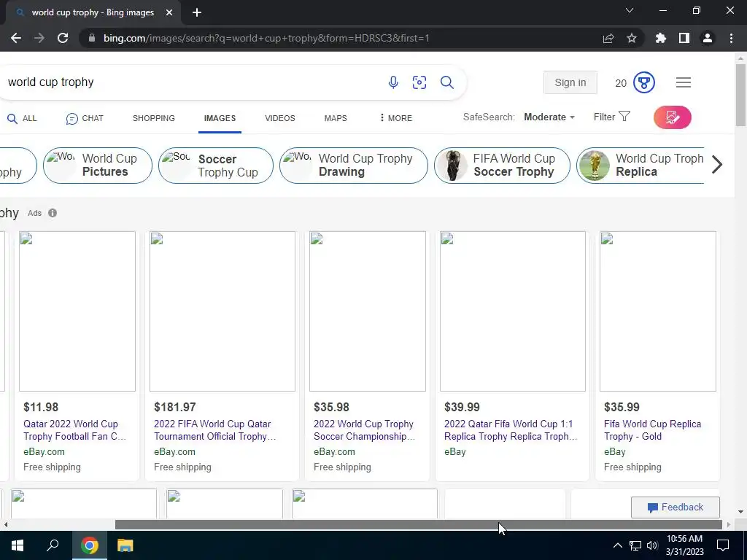Open the Microsoft Rewards medal icon
This screenshot has width=747, height=560.
tap(644, 83)
